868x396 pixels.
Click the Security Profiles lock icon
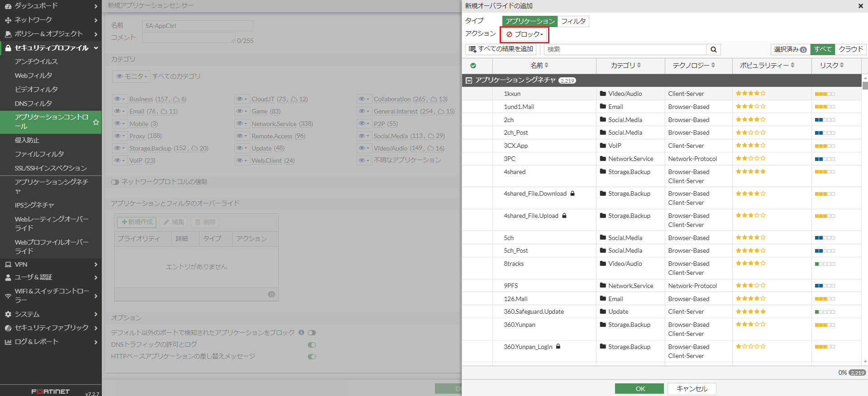point(8,47)
